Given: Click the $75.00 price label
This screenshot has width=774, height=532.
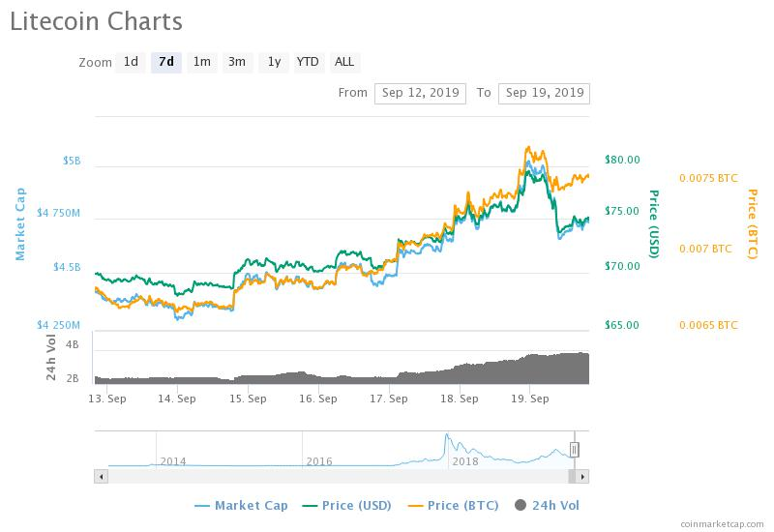Looking at the screenshot, I should point(622,211).
